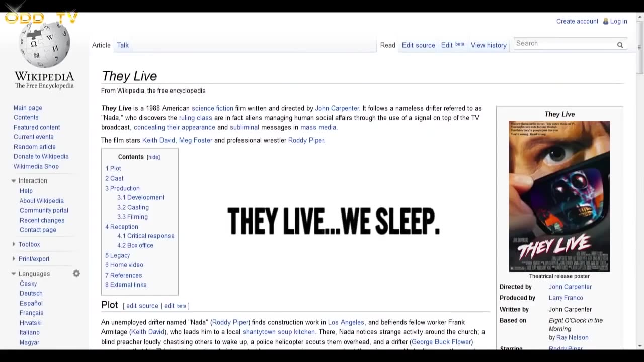Open the Edit source tab
644x362 pixels.
point(418,45)
